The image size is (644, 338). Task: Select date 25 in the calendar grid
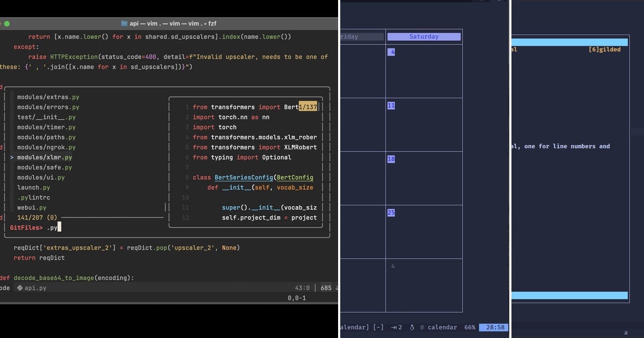391,212
